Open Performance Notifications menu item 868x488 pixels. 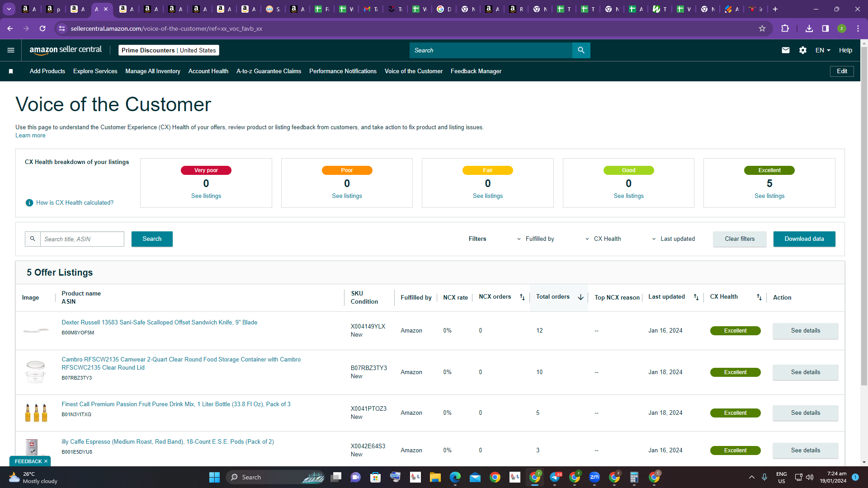click(x=343, y=71)
